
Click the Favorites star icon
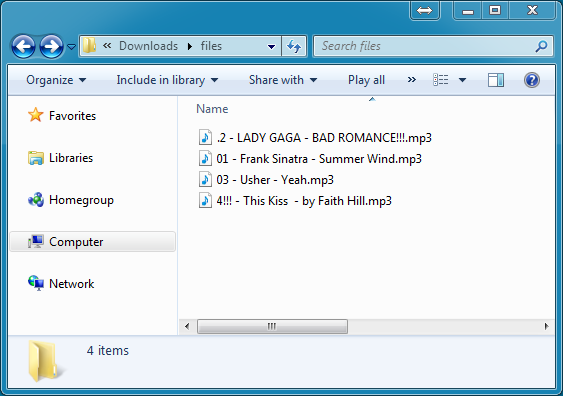(36, 115)
